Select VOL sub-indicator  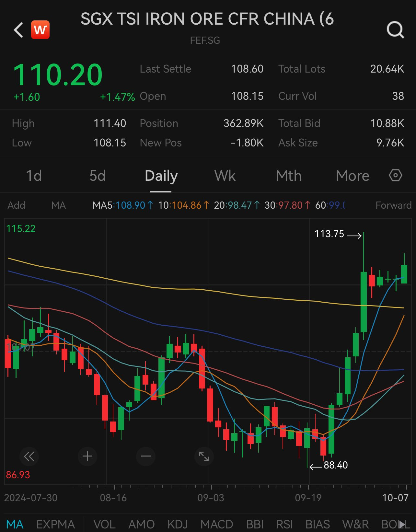tap(104, 524)
